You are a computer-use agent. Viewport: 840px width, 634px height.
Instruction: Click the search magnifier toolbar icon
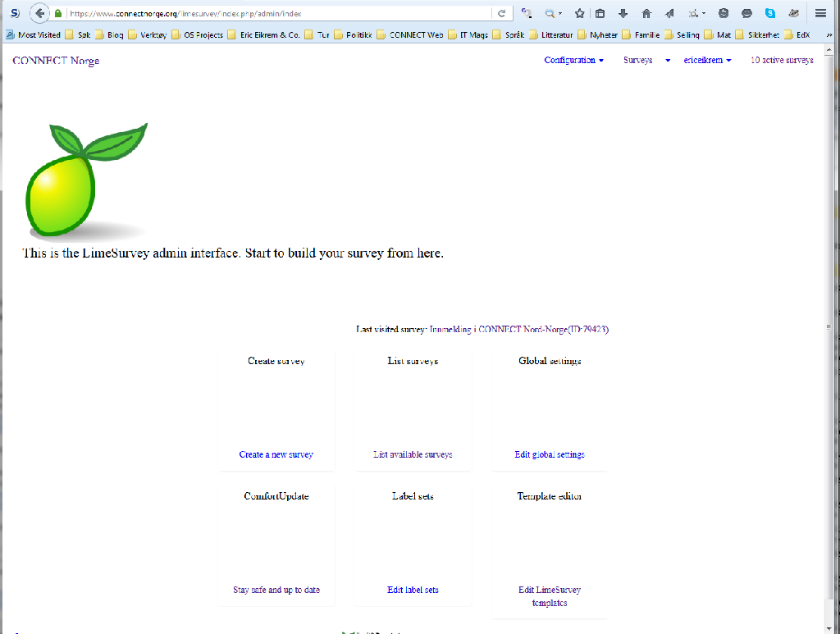[x=550, y=13]
